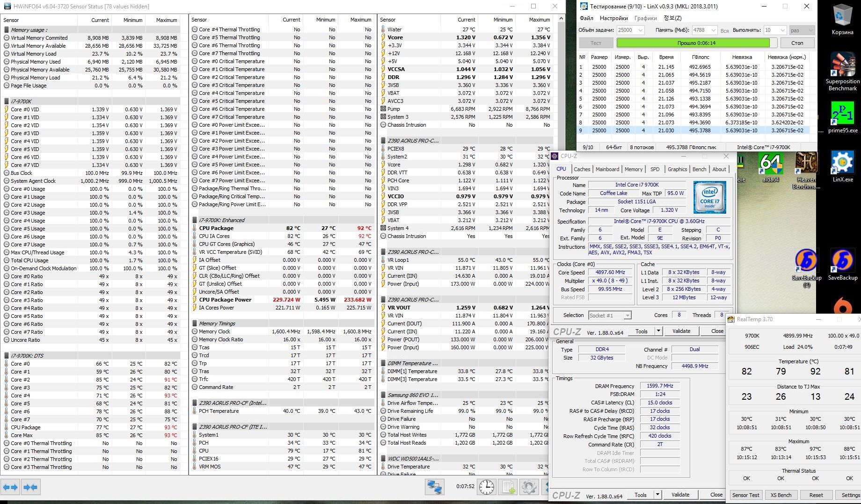
Task: Click the fan icon beside Pump sensor
Action: click(x=383, y=109)
